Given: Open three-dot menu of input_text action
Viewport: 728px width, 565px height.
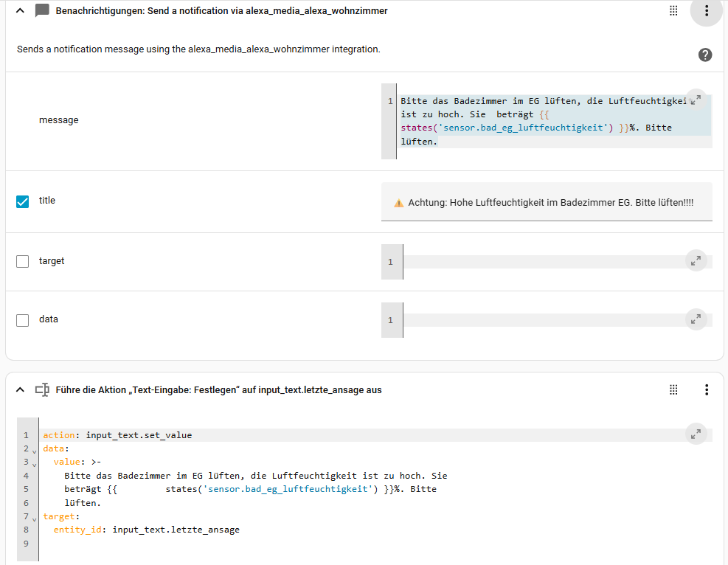Looking at the screenshot, I should point(706,389).
